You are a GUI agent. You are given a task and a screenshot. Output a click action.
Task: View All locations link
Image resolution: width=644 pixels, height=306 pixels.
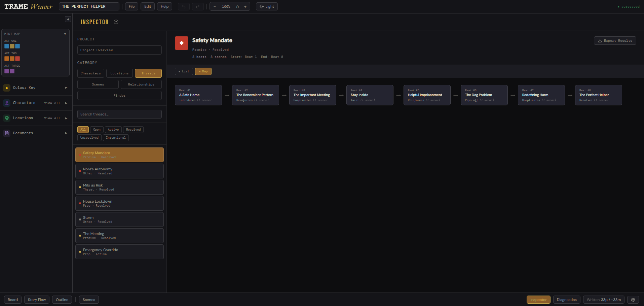pyautogui.click(x=52, y=118)
